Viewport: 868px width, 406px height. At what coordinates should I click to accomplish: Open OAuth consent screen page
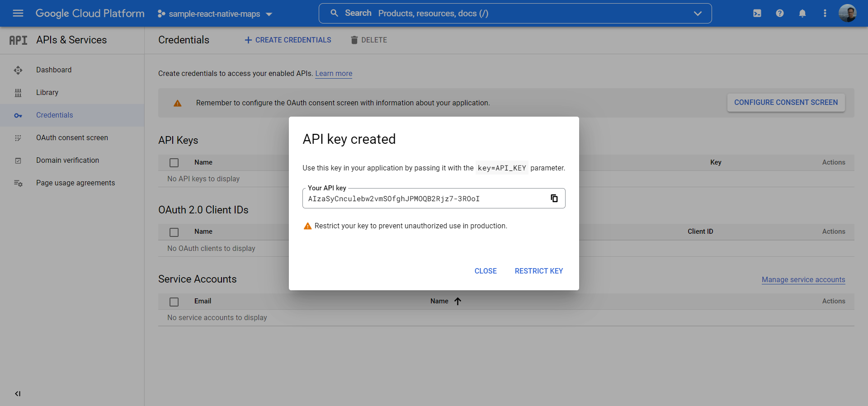(x=72, y=138)
